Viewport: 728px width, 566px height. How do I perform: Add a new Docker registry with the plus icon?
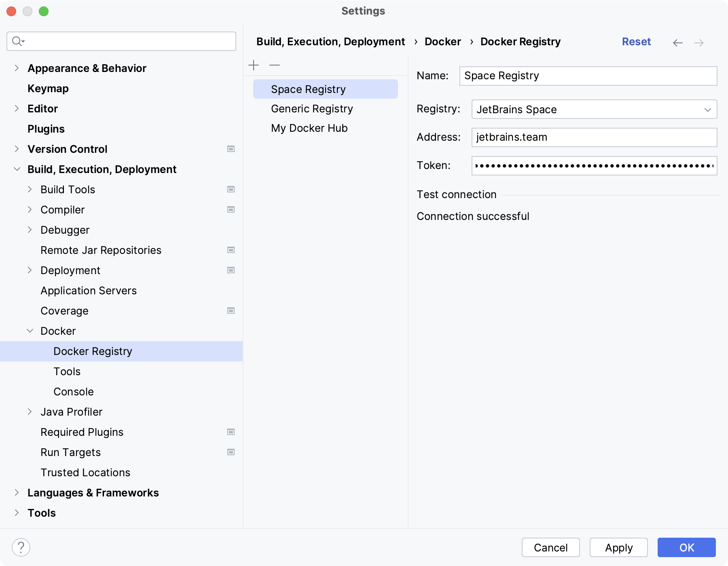coord(254,65)
